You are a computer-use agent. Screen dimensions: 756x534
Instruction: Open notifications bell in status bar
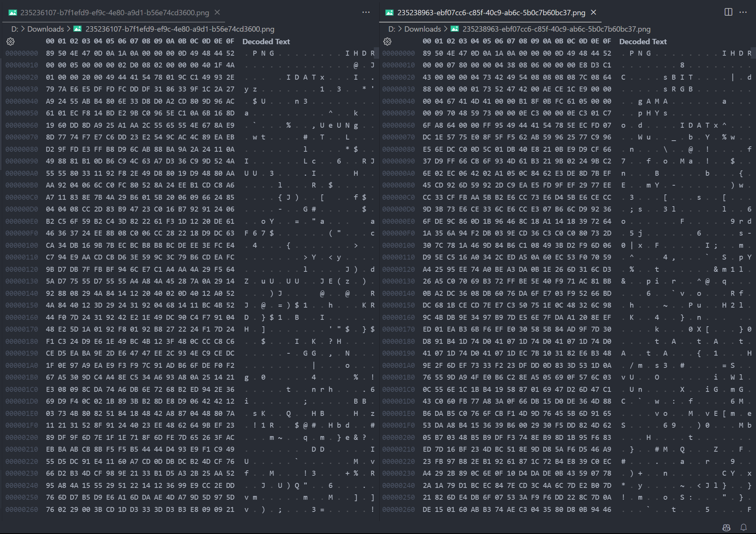[x=743, y=527]
